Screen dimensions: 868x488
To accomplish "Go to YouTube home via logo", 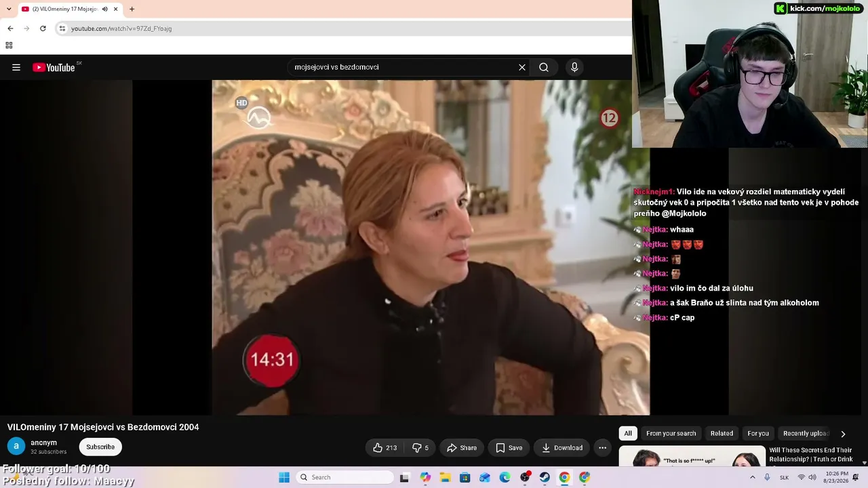I will (x=54, y=67).
